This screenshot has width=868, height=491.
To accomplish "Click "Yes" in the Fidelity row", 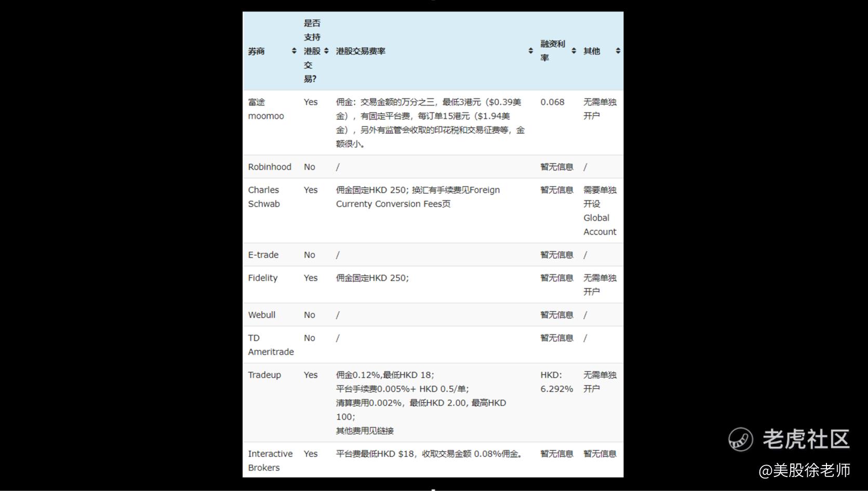I will click(311, 278).
